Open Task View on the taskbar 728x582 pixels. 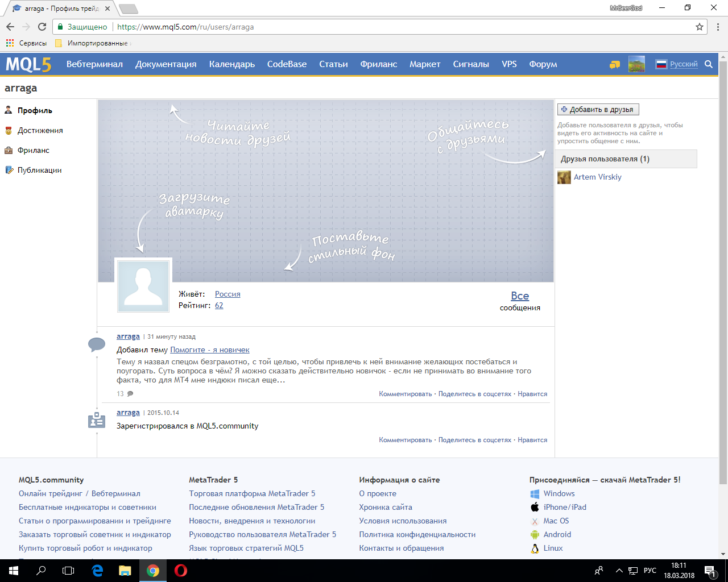(x=68, y=571)
